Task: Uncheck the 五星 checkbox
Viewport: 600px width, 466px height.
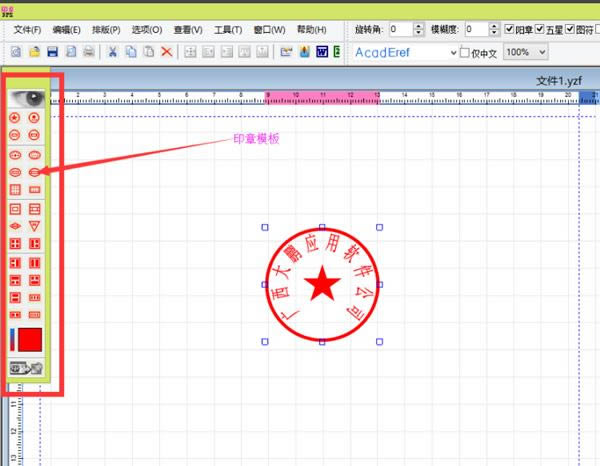Action: (x=540, y=29)
